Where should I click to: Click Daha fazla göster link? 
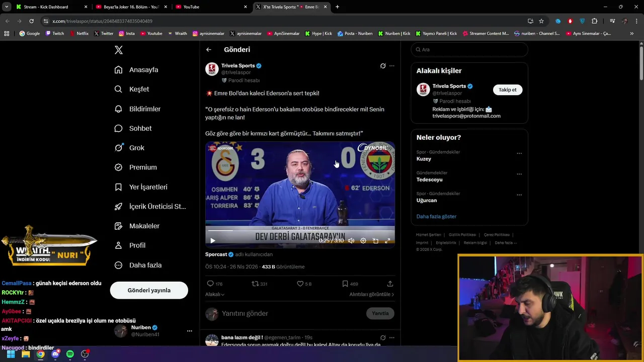436,217
